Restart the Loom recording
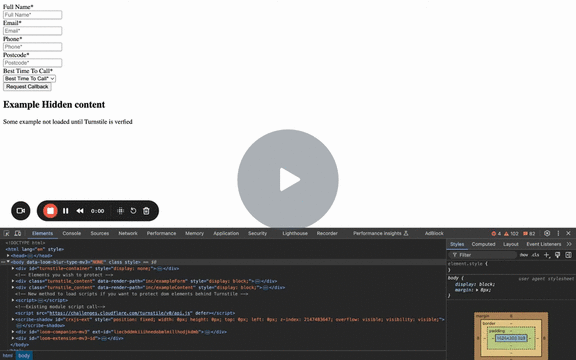576x360 pixels. coord(133,211)
